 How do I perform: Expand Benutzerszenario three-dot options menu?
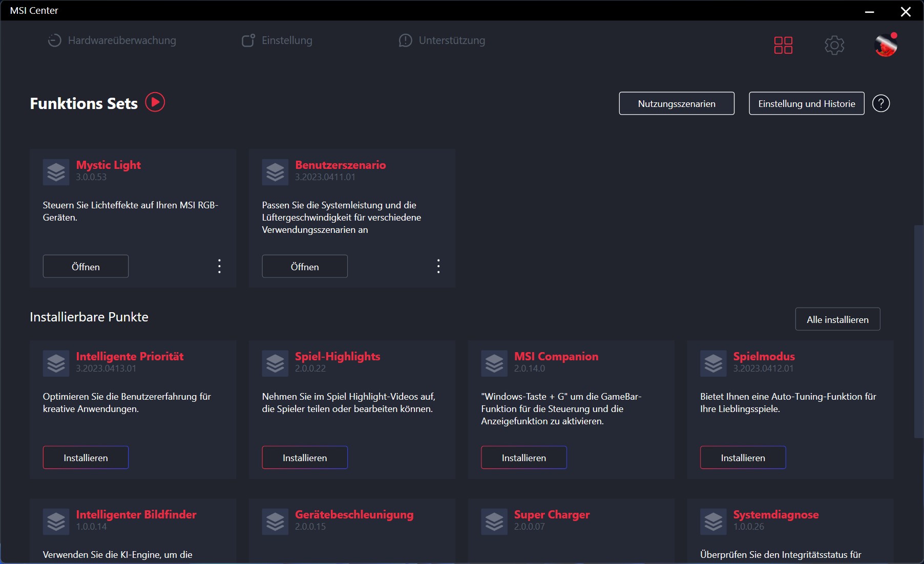pyautogui.click(x=438, y=266)
